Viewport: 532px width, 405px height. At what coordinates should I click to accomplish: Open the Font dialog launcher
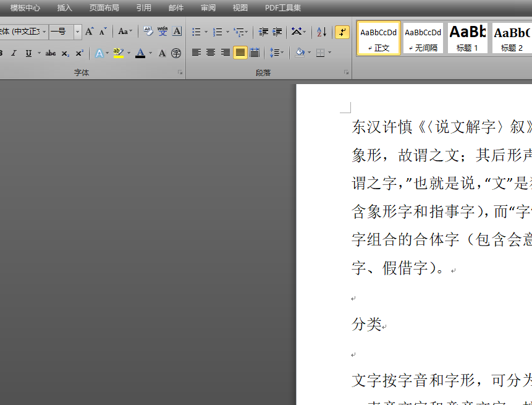coord(180,72)
